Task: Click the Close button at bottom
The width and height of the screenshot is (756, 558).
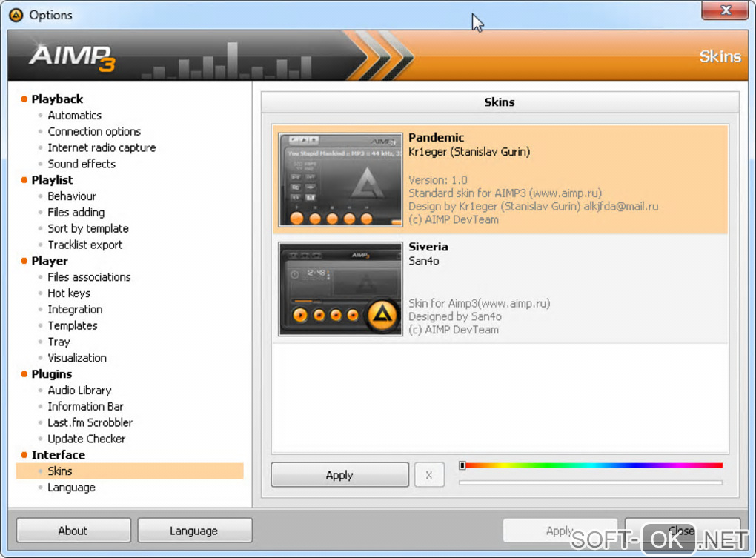Action: (682, 531)
